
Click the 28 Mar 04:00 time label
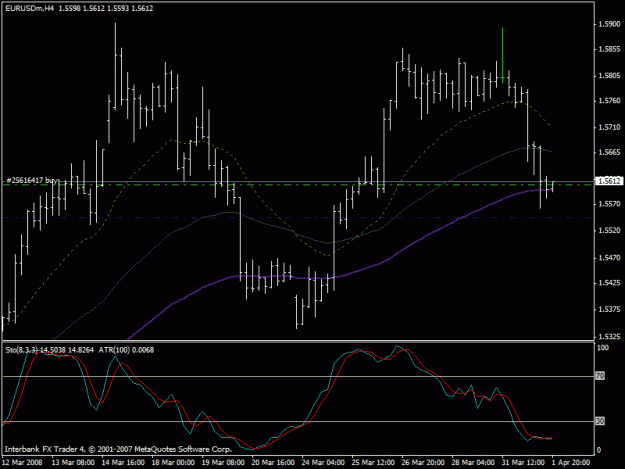[x=473, y=462]
